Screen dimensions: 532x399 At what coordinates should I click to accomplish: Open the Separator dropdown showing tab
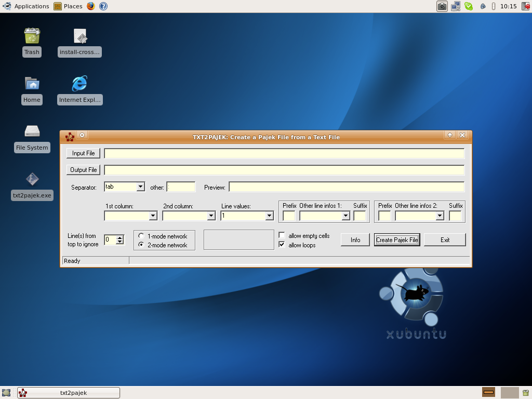click(139, 186)
